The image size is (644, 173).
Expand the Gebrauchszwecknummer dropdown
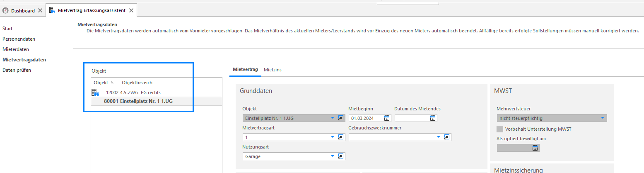[438, 137]
